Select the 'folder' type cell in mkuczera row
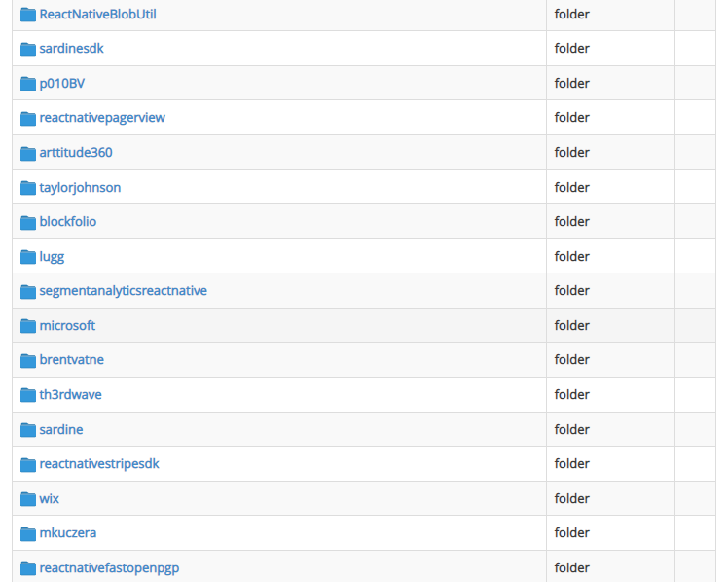Image resolution: width=728 pixels, height=582 pixels. 610,532
